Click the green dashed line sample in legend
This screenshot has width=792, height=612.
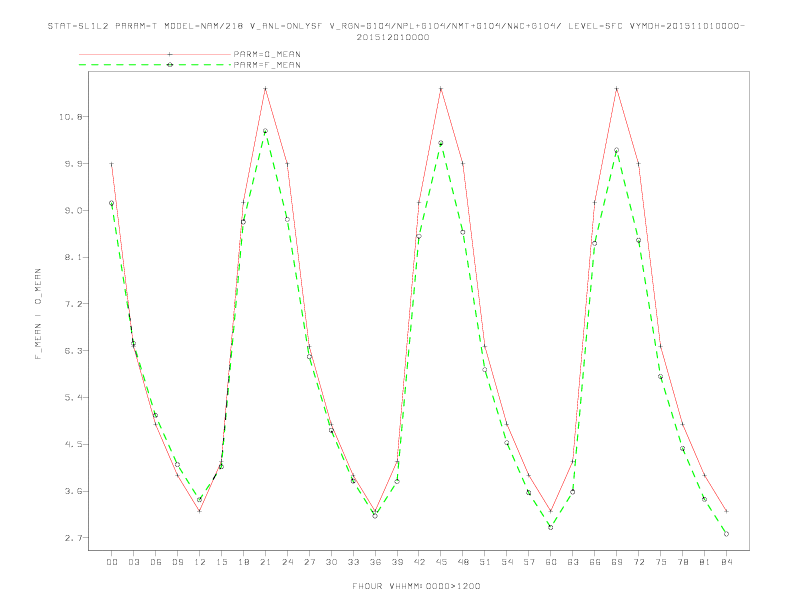coord(155,65)
